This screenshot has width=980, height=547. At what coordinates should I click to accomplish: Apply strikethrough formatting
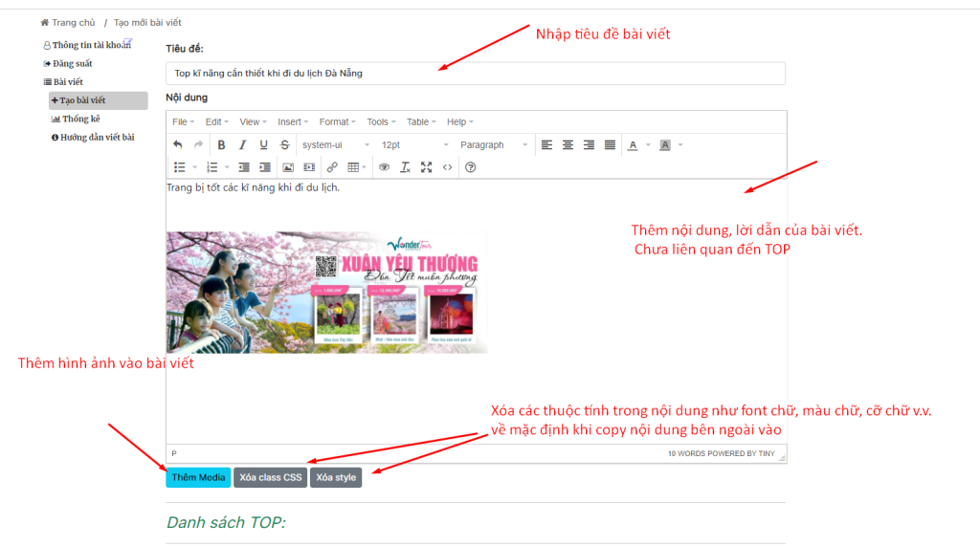pyautogui.click(x=284, y=145)
